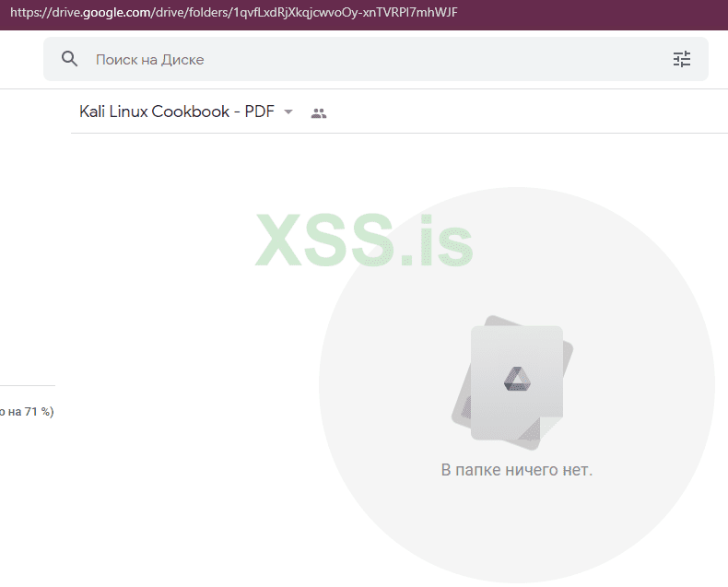Click the search magnifier icon
Viewport: 728px width, 587px height.
pyautogui.click(x=70, y=59)
